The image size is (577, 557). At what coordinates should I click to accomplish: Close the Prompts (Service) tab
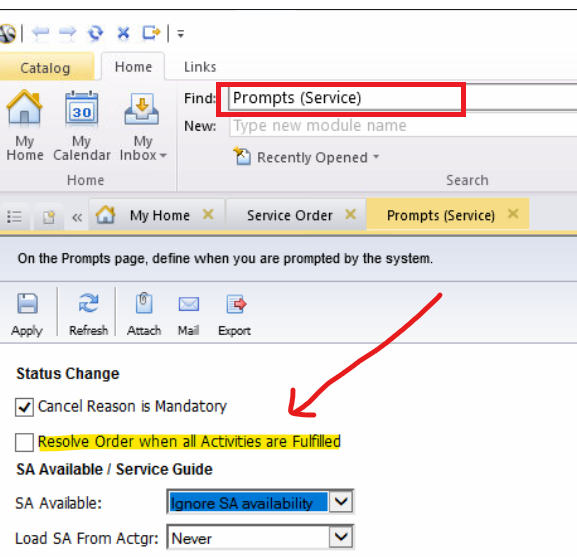(x=513, y=214)
